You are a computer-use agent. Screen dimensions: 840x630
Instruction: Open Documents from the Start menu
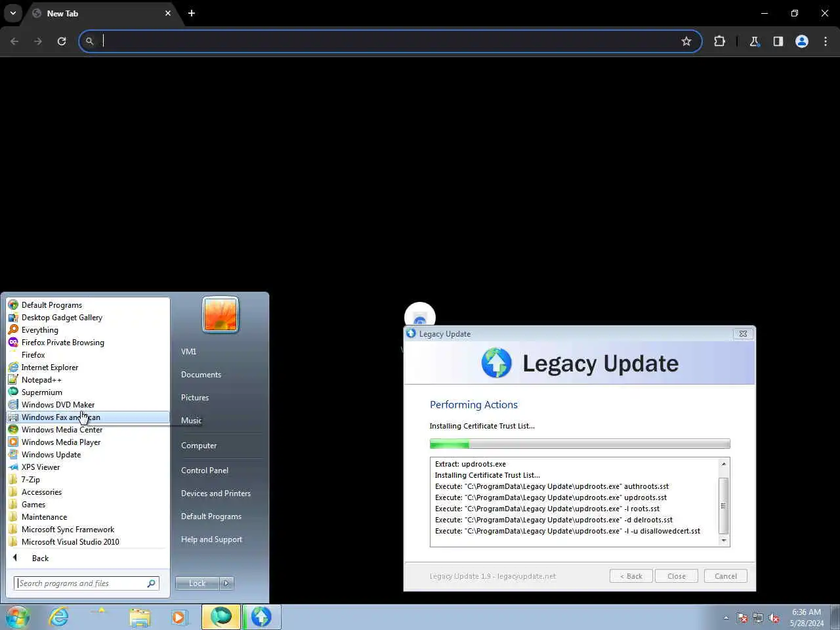[x=219, y=375]
